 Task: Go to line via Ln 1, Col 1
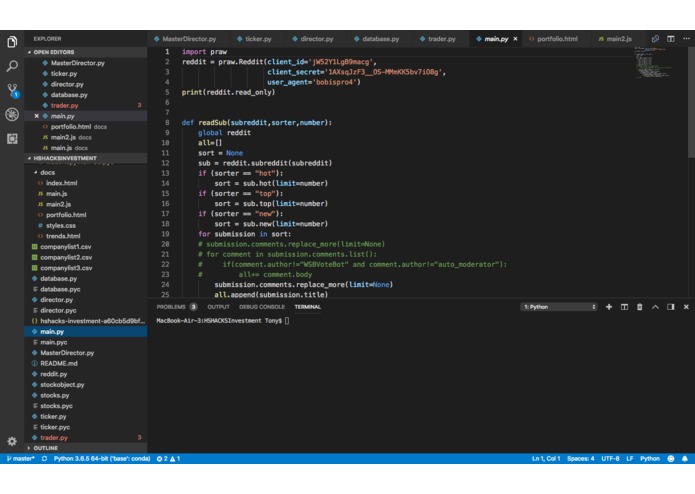pos(546,459)
